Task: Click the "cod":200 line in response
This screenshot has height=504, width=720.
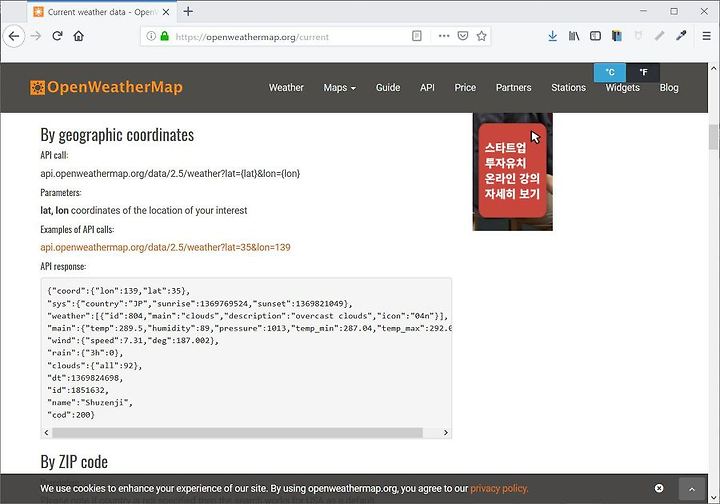Action: (x=71, y=415)
